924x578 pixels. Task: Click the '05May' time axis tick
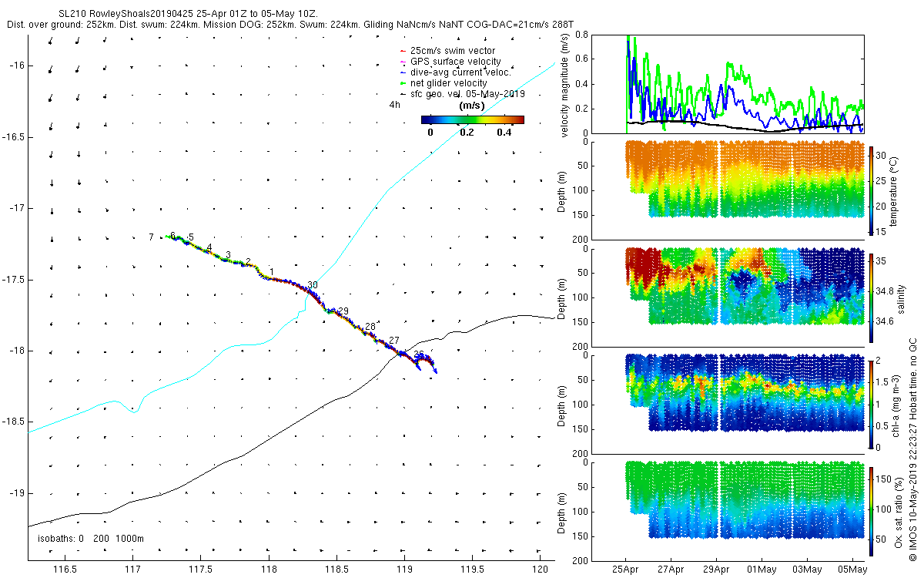(x=853, y=569)
